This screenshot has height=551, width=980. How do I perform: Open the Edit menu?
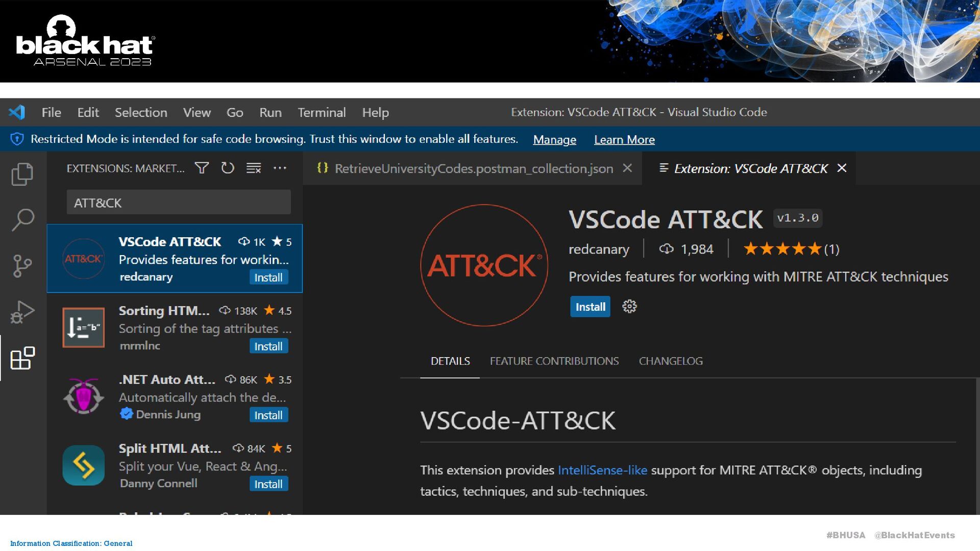coord(88,112)
